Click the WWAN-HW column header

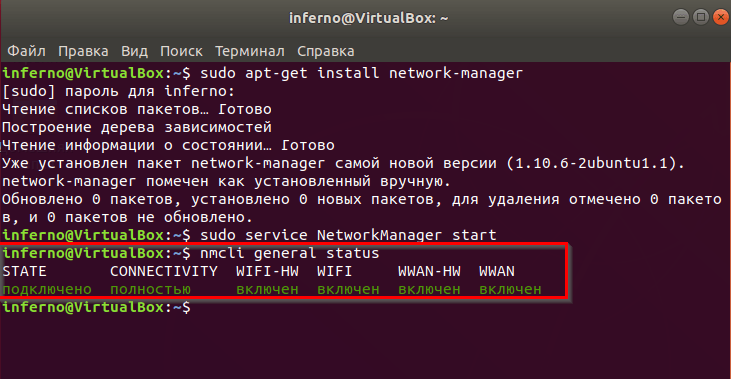click(429, 271)
